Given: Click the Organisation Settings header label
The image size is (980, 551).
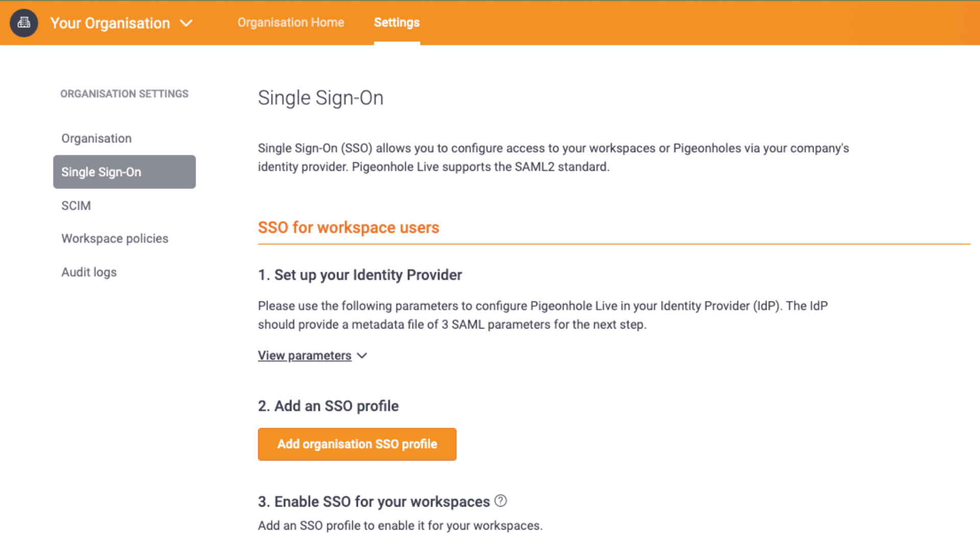Looking at the screenshot, I should click(x=125, y=94).
